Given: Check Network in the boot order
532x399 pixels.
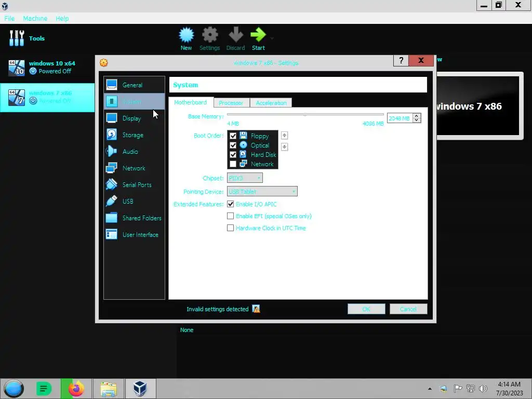Looking at the screenshot, I should tap(233, 164).
